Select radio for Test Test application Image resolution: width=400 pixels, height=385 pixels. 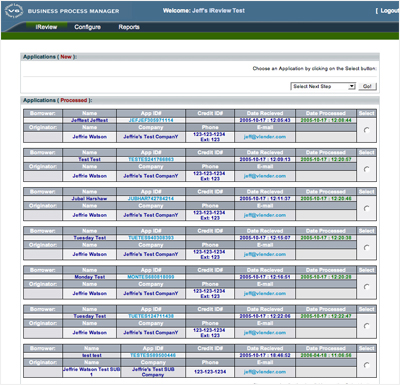point(367,169)
